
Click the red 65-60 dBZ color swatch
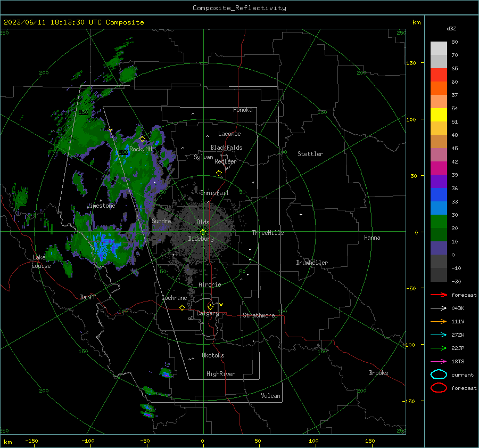[x=439, y=75]
